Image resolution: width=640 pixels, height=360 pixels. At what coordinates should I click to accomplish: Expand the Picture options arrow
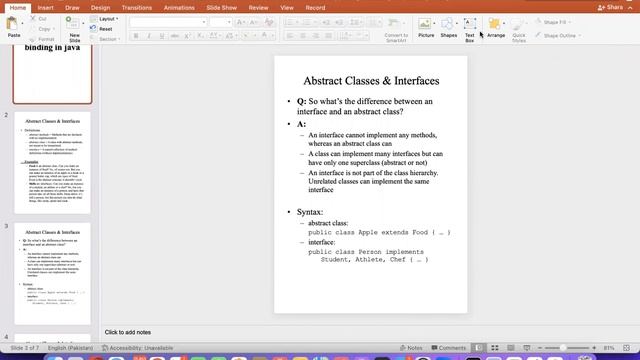coord(434,23)
